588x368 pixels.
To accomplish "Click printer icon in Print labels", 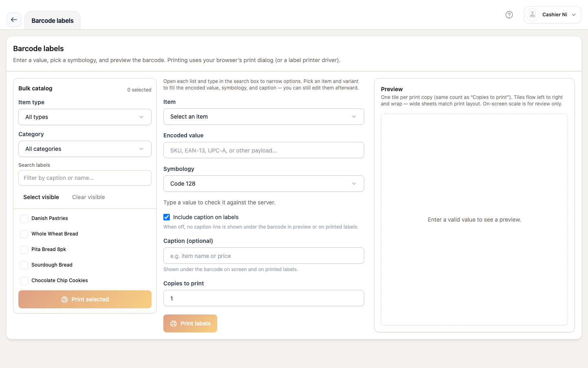I will pos(174,323).
